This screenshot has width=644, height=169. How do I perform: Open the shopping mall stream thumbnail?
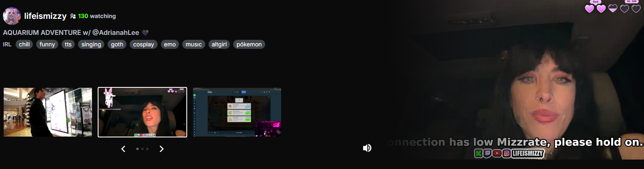(48, 112)
